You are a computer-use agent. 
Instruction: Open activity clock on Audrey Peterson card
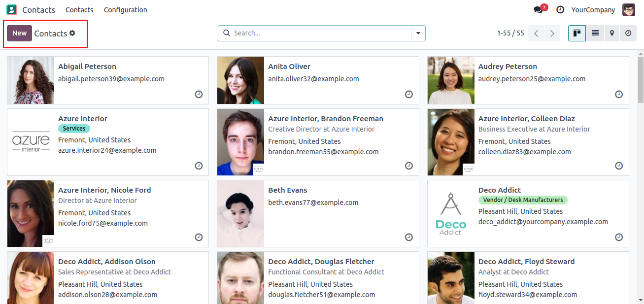pyautogui.click(x=619, y=94)
